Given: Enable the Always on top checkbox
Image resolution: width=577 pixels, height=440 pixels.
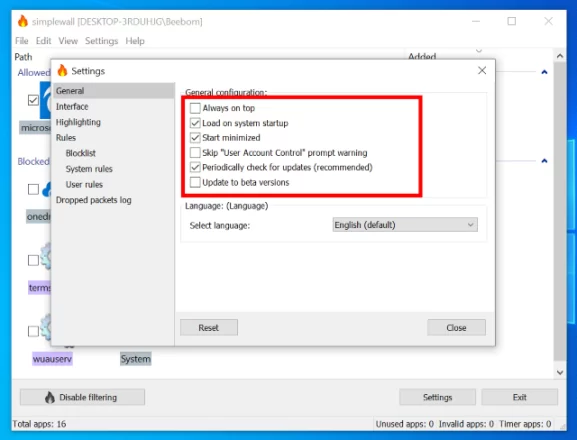Looking at the screenshot, I should coord(195,108).
